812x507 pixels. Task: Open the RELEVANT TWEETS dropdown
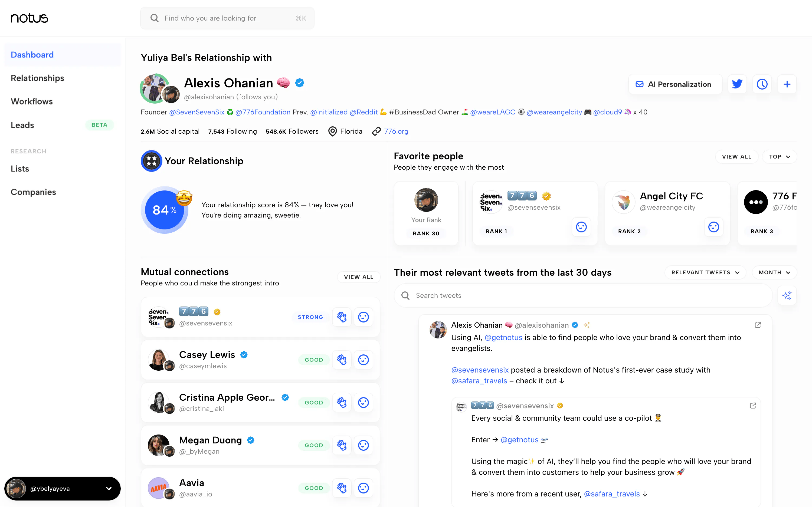[705, 272]
